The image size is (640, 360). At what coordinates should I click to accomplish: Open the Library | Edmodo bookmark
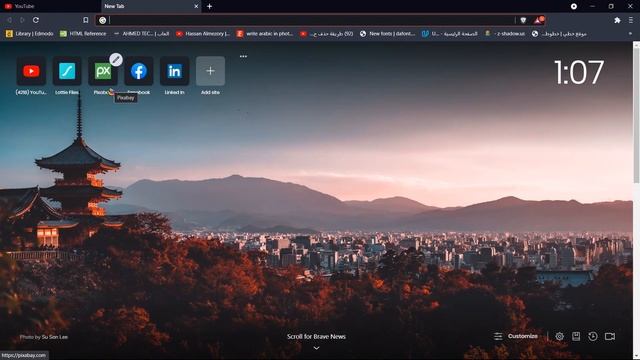coord(30,34)
